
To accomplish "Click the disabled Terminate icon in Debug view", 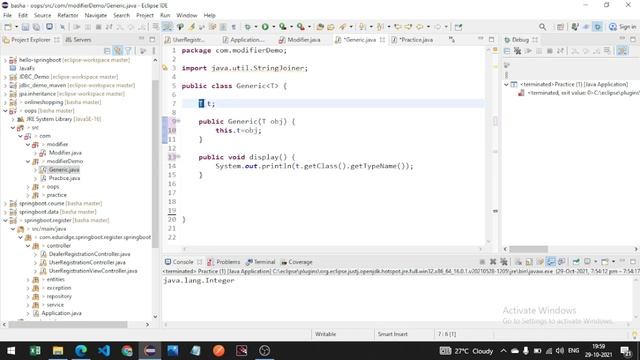I will pos(550,51).
